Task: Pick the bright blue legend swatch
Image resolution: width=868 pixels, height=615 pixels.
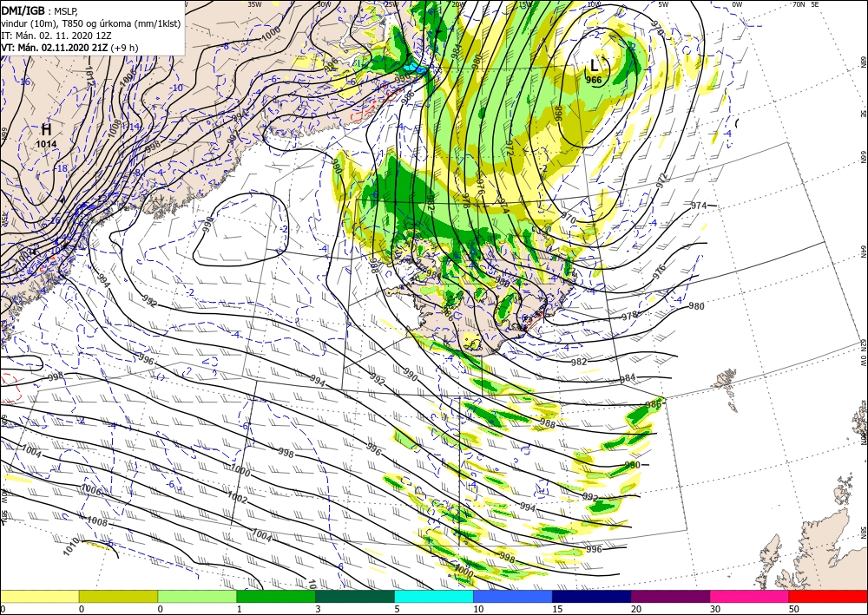Action: click(513, 596)
